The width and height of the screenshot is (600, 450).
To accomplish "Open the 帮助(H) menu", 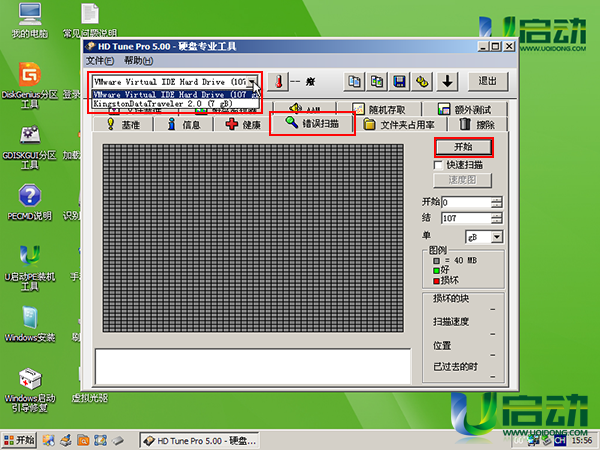I will [x=139, y=61].
